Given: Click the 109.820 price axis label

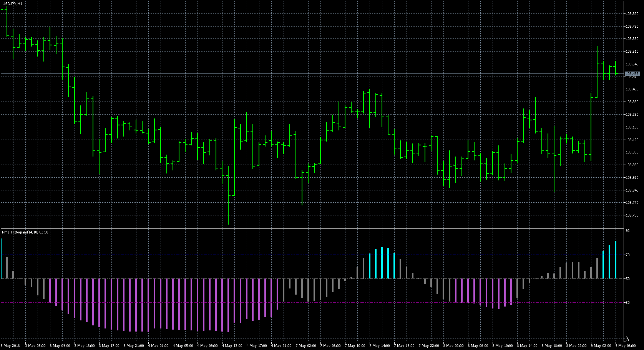Looking at the screenshot, I should [632, 14].
